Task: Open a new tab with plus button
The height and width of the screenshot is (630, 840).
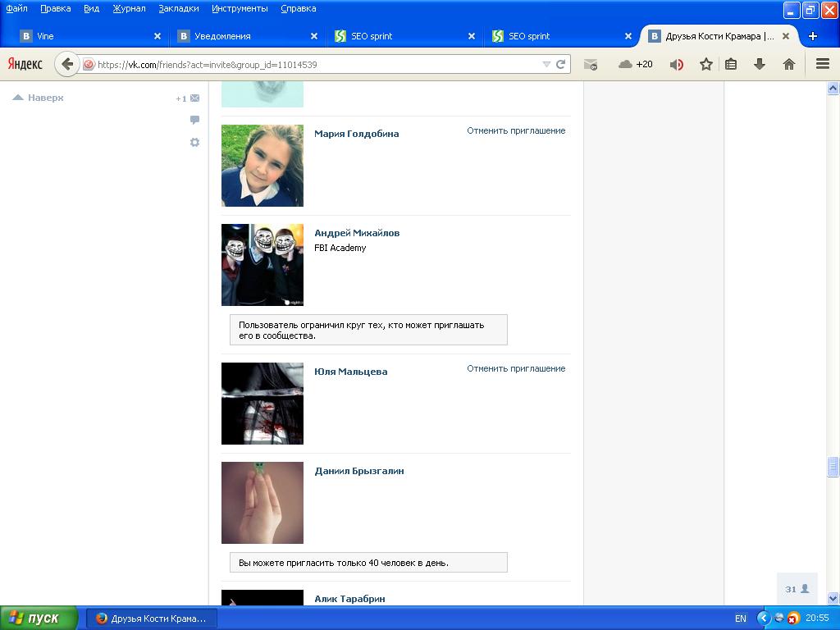Action: point(813,36)
